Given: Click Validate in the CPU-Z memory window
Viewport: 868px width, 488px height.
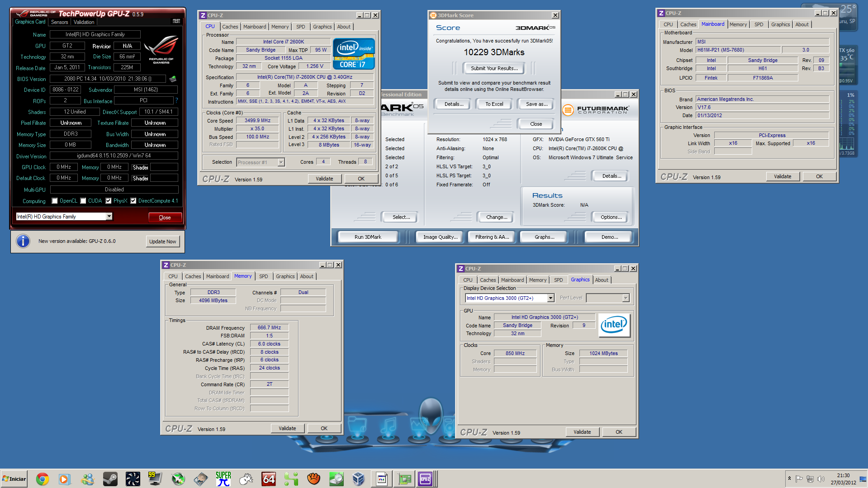Looking at the screenshot, I should [x=287, y=428].
